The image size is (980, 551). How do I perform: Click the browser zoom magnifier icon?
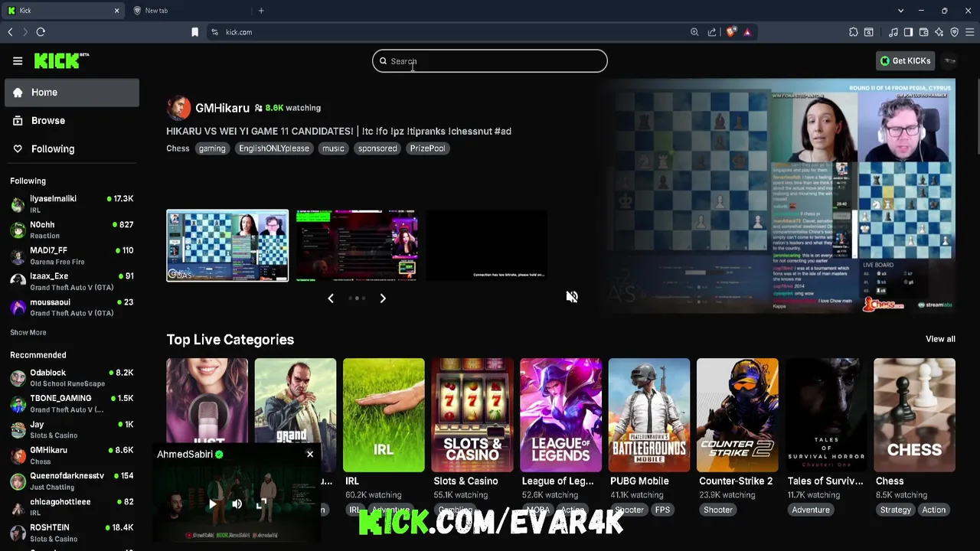694,32
